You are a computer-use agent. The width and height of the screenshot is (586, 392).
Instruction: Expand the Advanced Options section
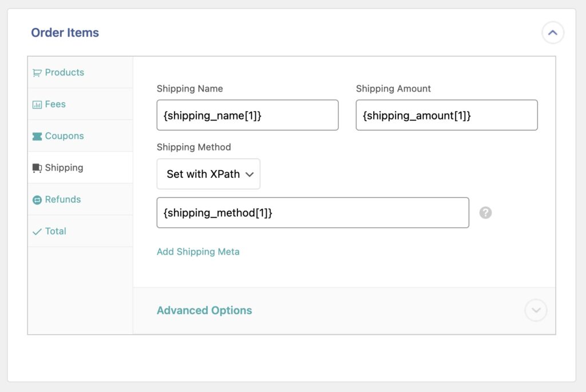click(x=536, y=310)
